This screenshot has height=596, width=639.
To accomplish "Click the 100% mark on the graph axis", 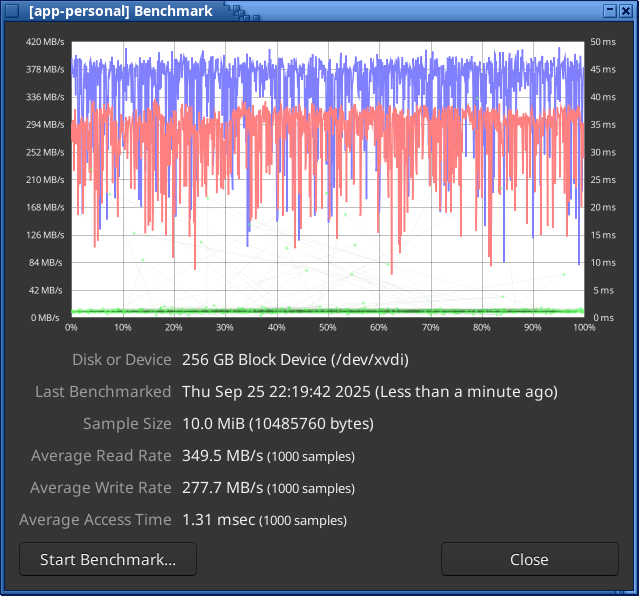I will pyautogui.click(x=584, y=328).
